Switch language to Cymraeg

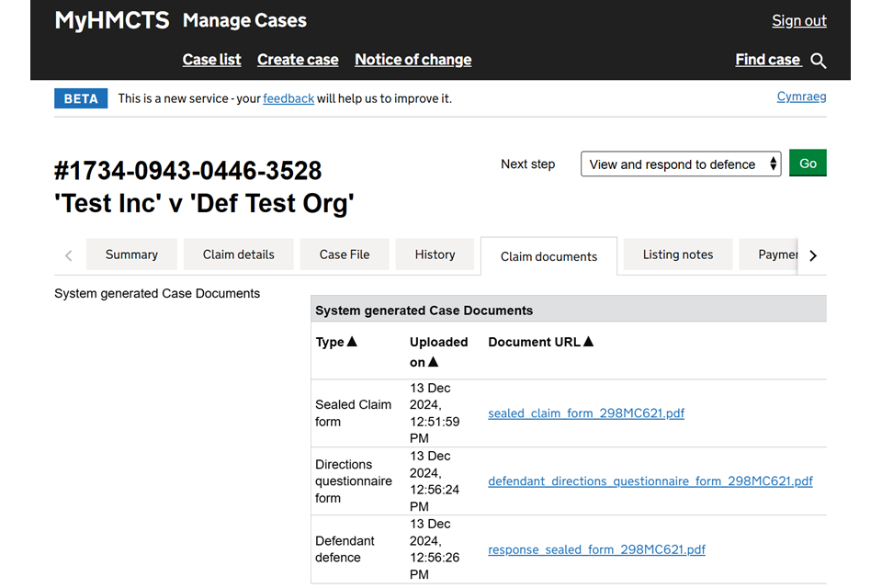pyautogui.click(x=801, y=96)
